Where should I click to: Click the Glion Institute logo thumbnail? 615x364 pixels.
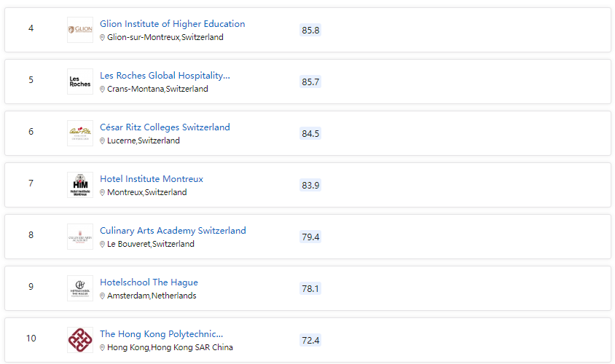80,30
